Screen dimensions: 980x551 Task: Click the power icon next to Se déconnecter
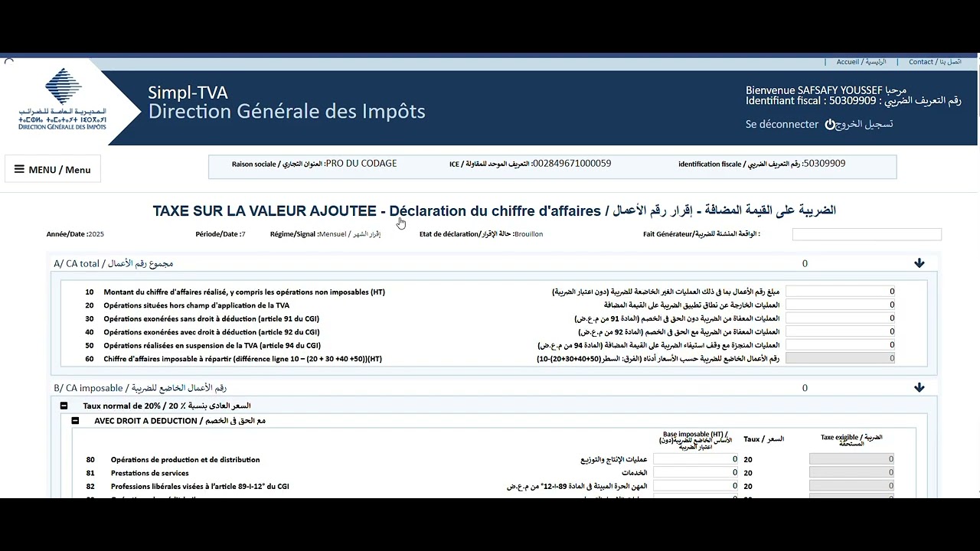pyautogui.click(x=830, y=124)
